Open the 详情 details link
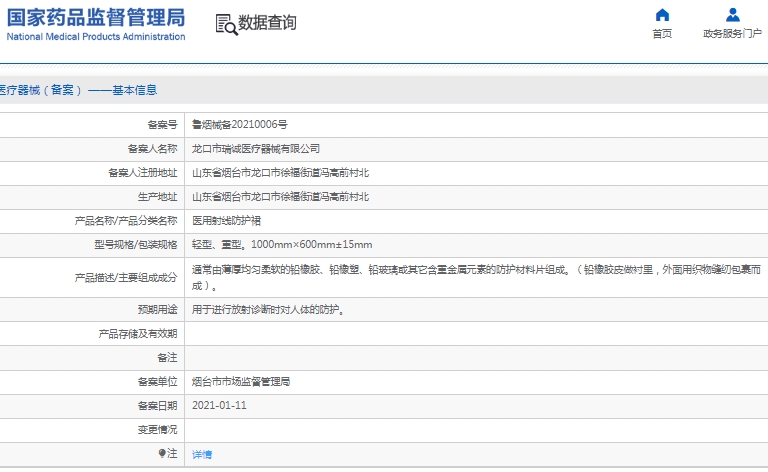The width and height of the screenshot is (768, 472). pos(202,454)
